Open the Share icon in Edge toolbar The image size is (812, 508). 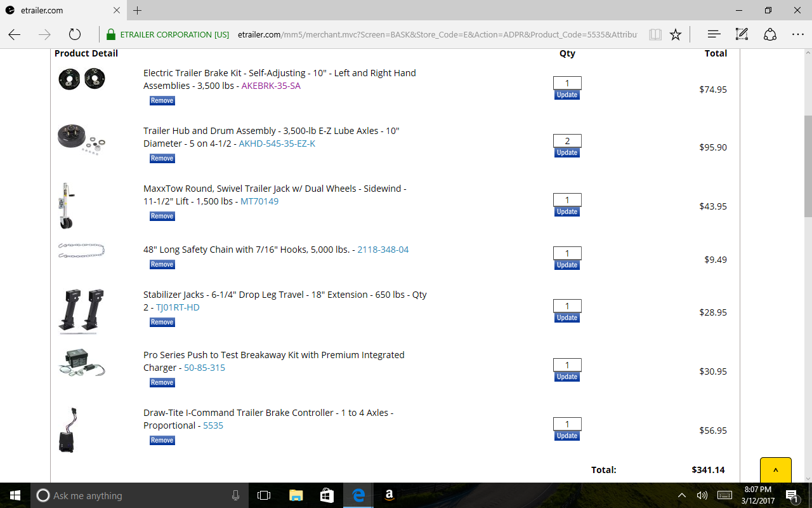point(769,34)
